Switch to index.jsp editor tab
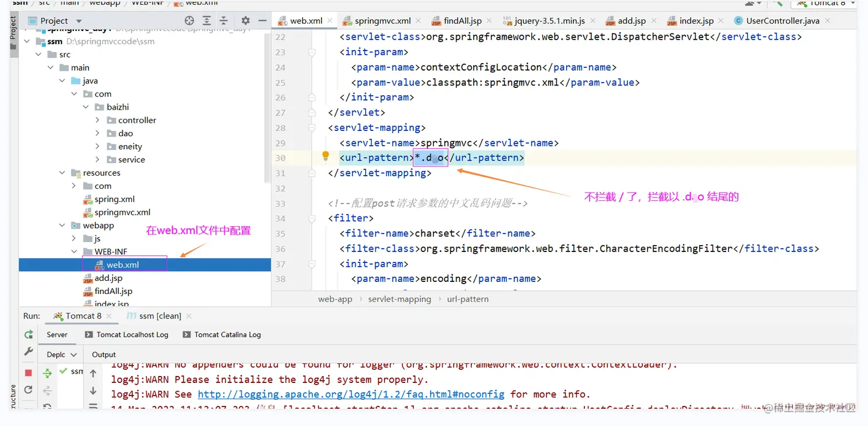The image size is (868, 426). 696,21
